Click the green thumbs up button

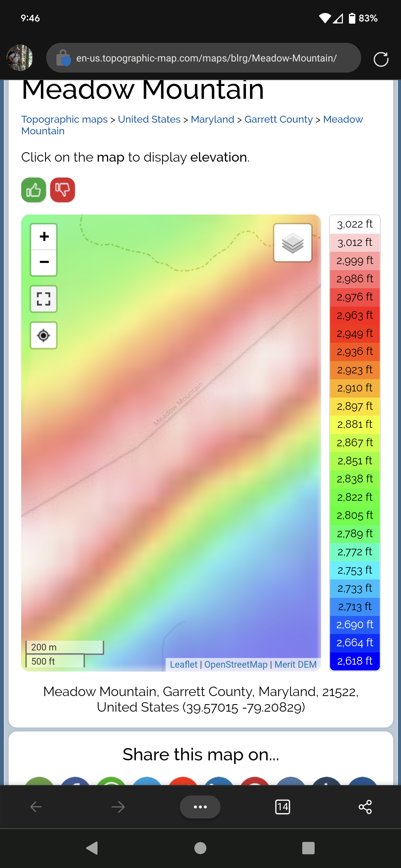click(34, 190)
